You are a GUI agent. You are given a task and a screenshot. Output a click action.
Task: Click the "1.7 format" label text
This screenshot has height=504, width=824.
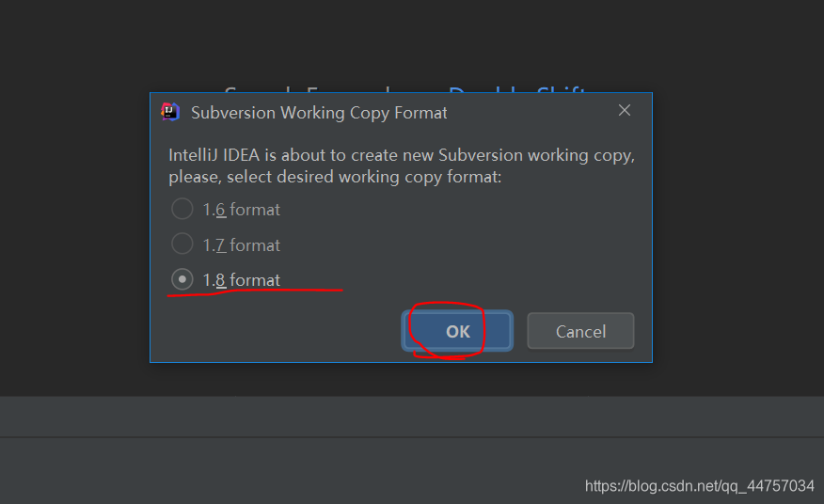pyautogui.click(x=242, y=245)
